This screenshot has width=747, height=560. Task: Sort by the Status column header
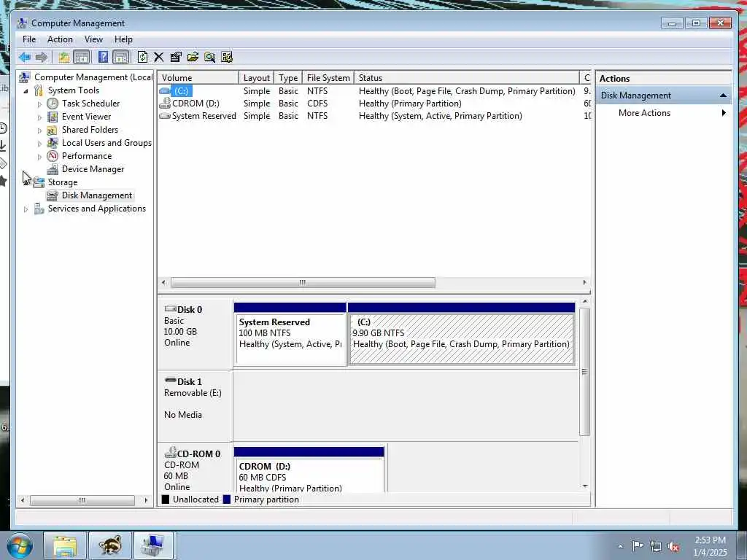pyautogui.click(x=466, y=77)
